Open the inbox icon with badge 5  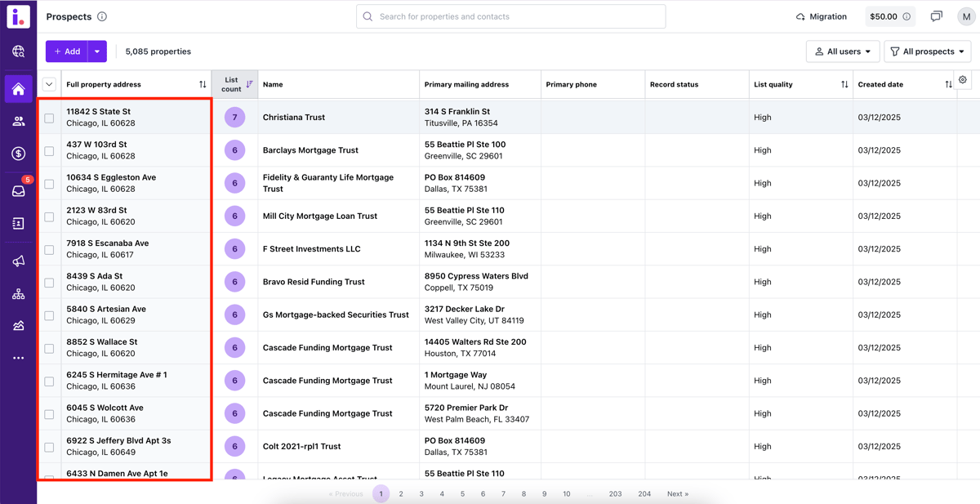[18, 191]
